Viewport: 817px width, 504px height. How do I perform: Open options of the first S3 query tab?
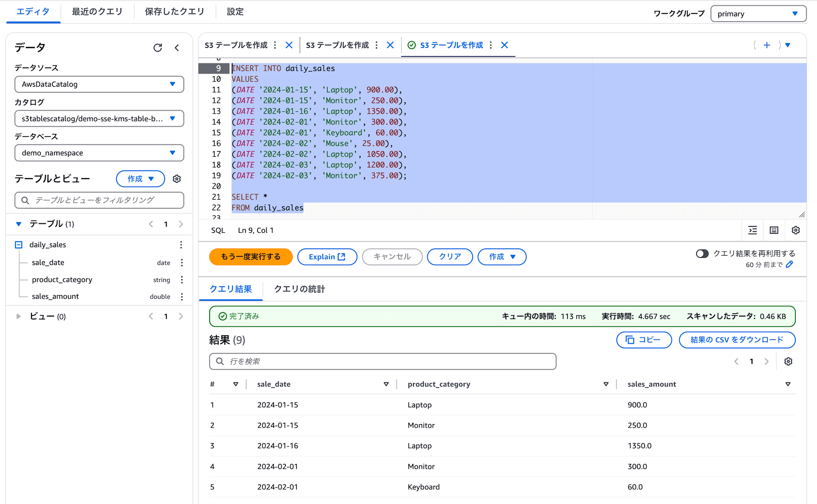[275, 45]
